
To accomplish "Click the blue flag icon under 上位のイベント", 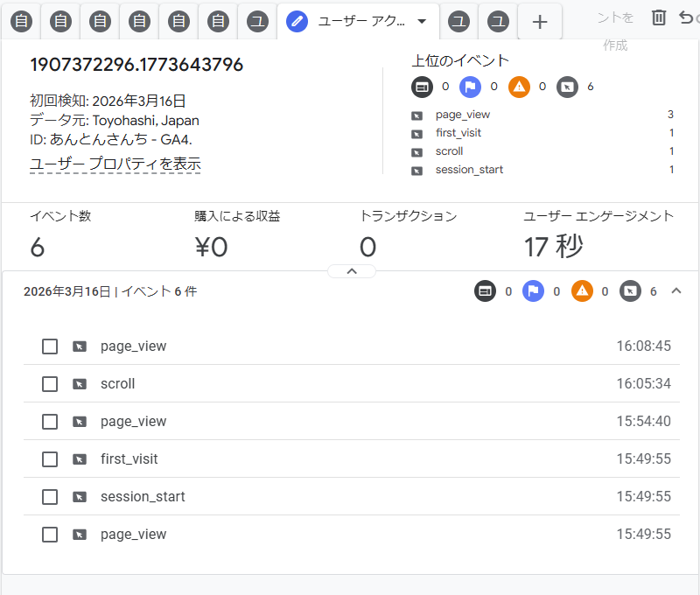I will coord(470,87).
